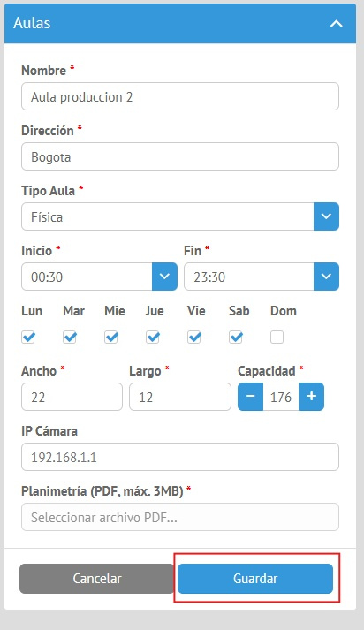Open the Tipo Aula dropdown arrow
Viewport: 364px width, 630px height.
[x=326, y=216]
